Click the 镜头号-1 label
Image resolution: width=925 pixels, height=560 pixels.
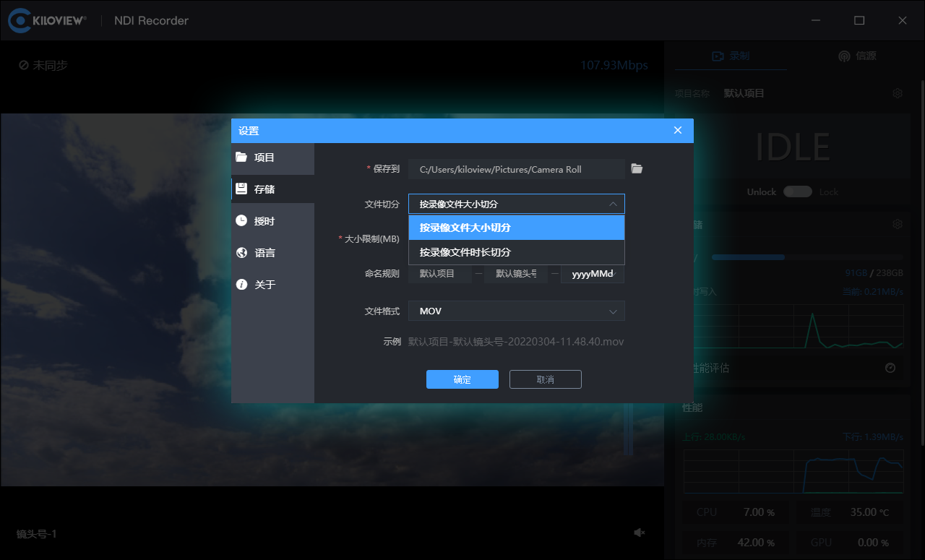(37, 534)
